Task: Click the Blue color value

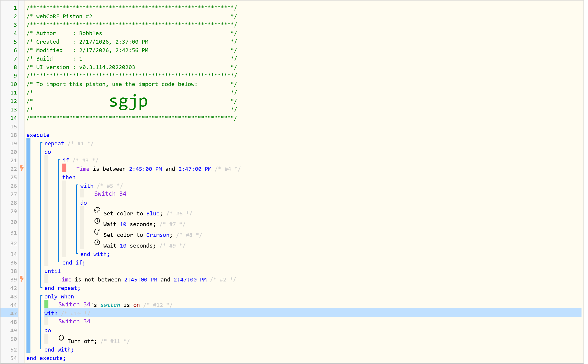Action: (153, 214)
